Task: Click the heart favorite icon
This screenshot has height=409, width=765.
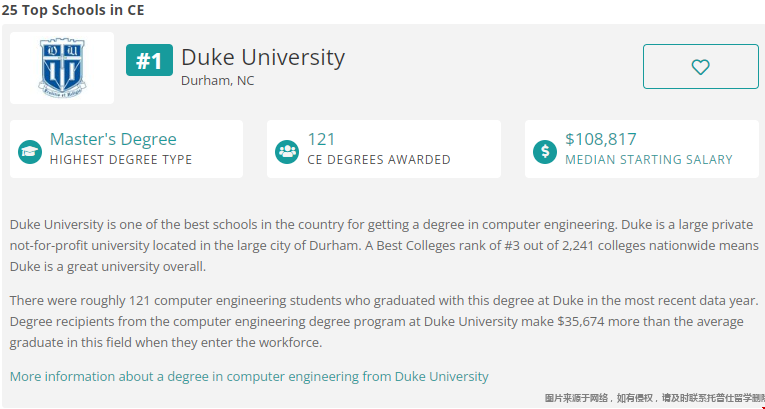Action: (700, 67)
